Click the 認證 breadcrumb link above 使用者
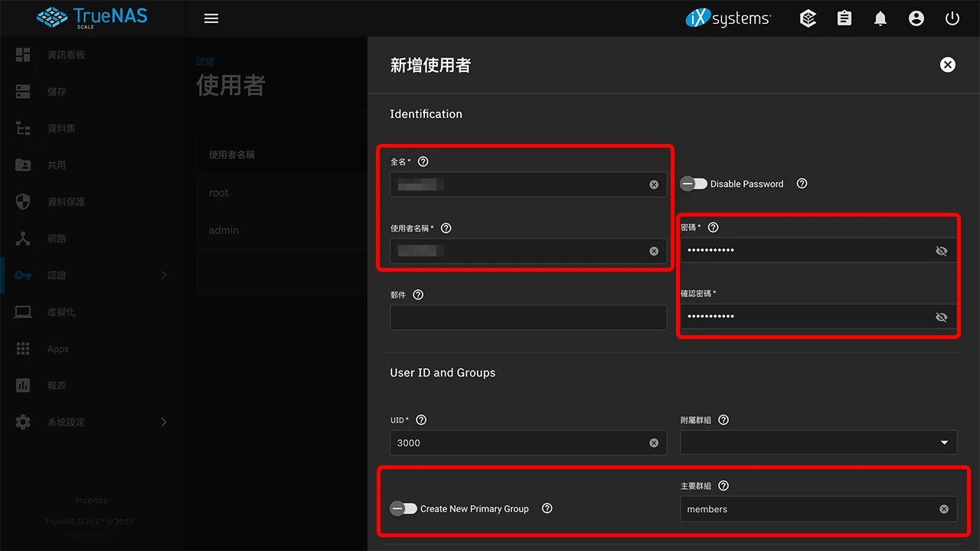The image size is (980, 551). pos(204,61)
